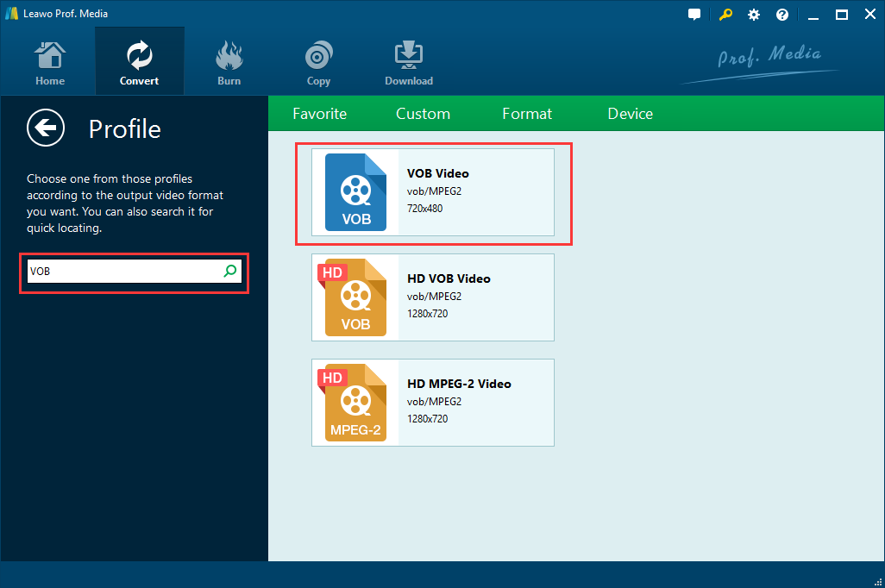Screen dimensions: 885x588
Task: Click the search magnifier icon
Action: (x=229, y=271)
